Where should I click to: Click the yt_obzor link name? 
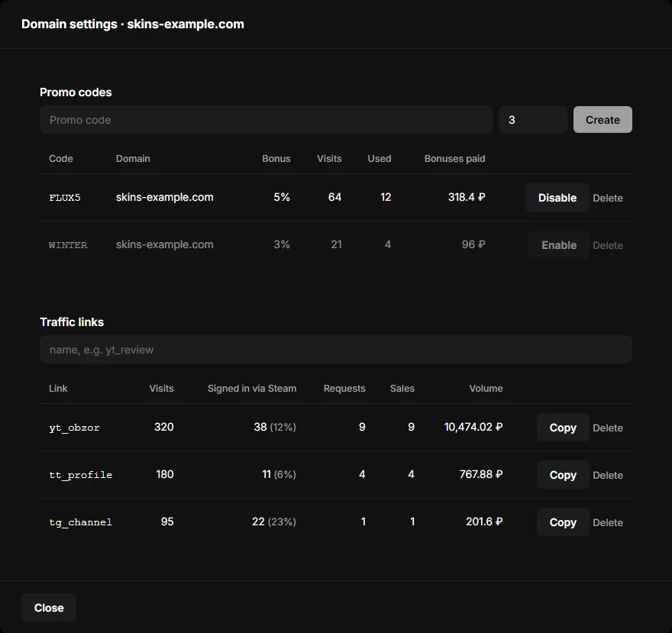(x=74, y=428)
